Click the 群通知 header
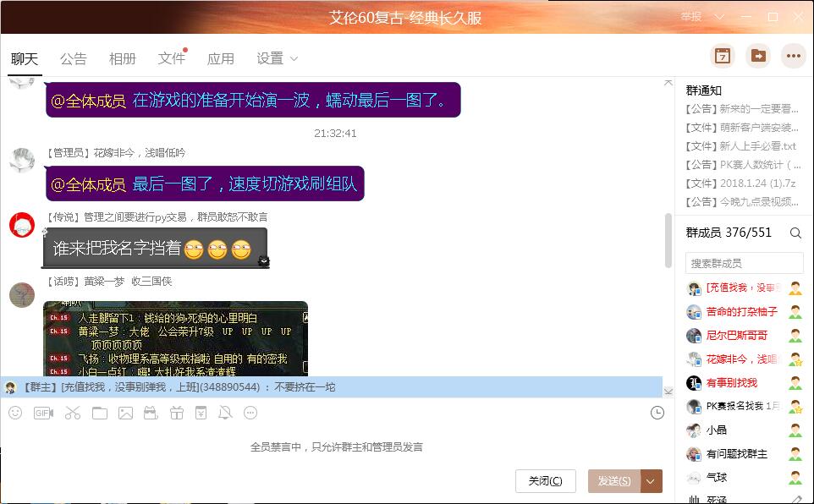 tap(704, 90)
